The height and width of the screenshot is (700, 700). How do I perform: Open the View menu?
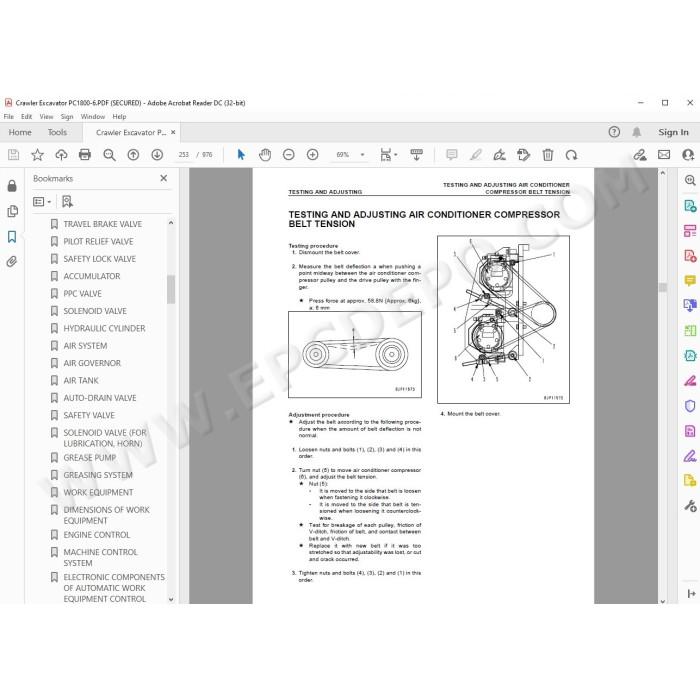[46, 117]
